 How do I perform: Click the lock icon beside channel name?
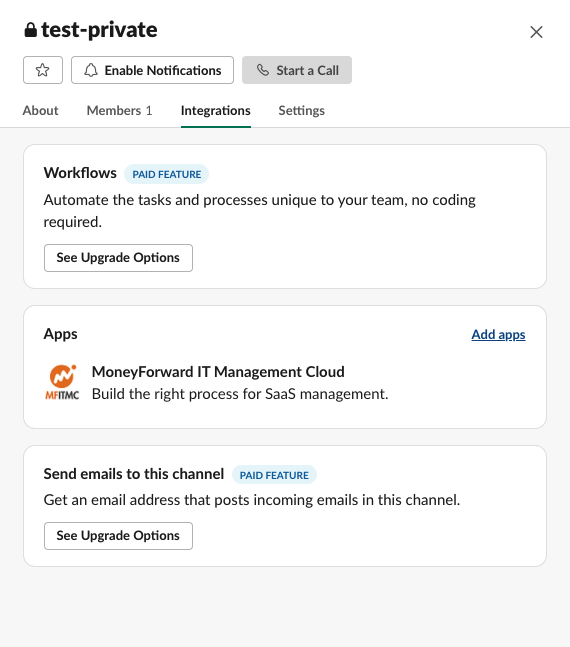[x=31, y=30]
